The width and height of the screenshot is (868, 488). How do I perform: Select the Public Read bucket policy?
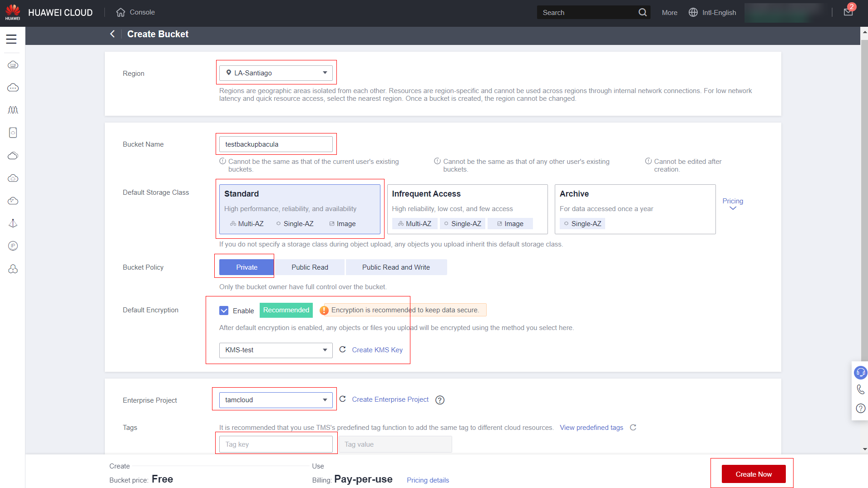pos(310,267)
